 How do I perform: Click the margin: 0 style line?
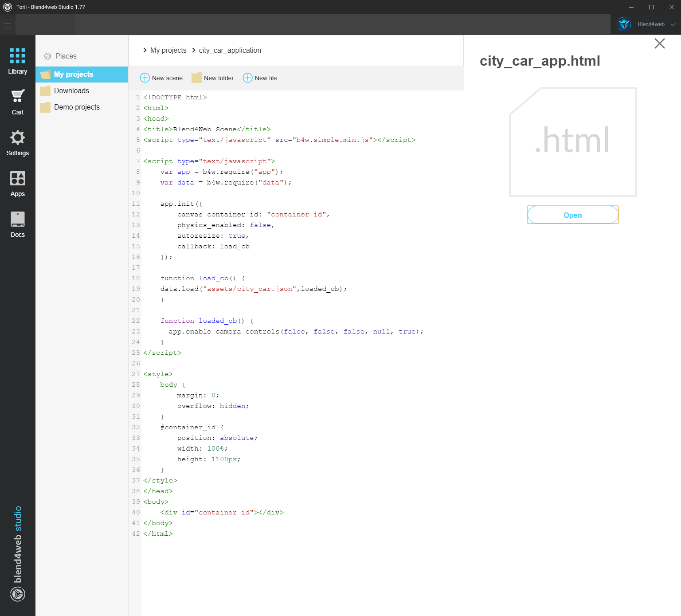[198, 396]
